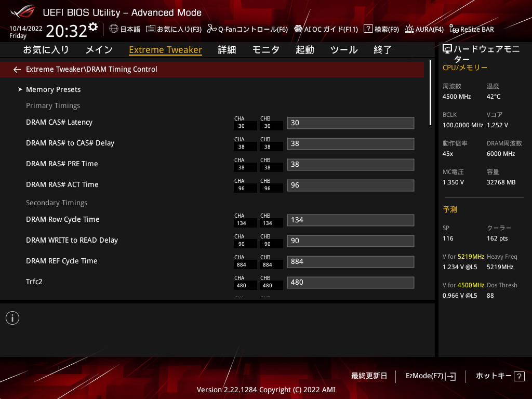Screen dimensions: 532x399
Task: Click the 5219MHz Heavy Freq value
Action: coord(500,267)
